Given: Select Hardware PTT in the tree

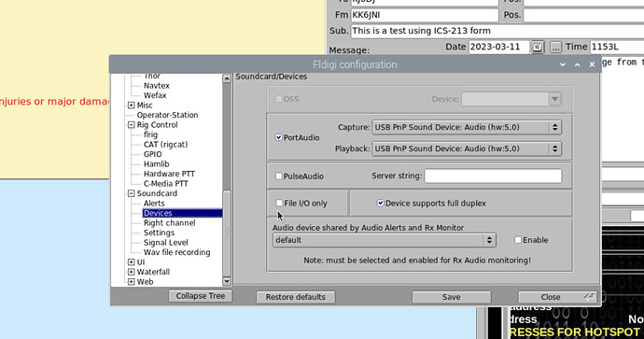Looking at the screenshot, I should 169,174.
